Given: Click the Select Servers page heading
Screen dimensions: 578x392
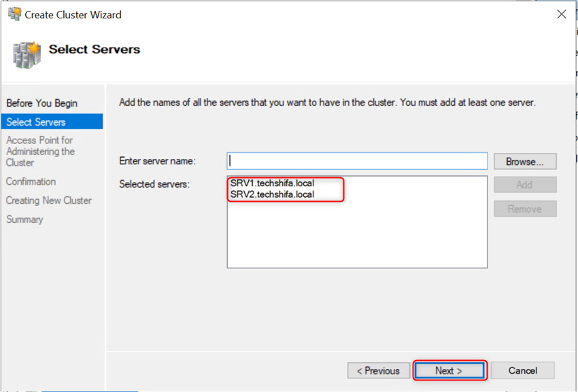Looking at the screenshot, I should tap(94, 49).
